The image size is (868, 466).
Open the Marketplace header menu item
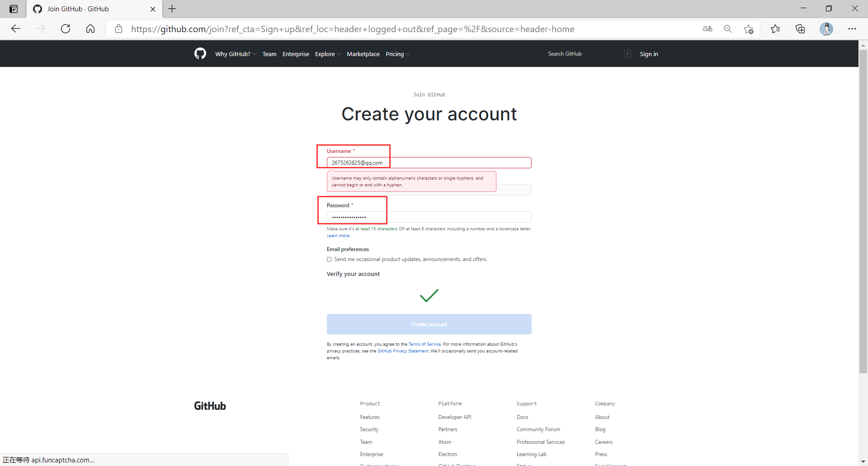click(363, 54)
